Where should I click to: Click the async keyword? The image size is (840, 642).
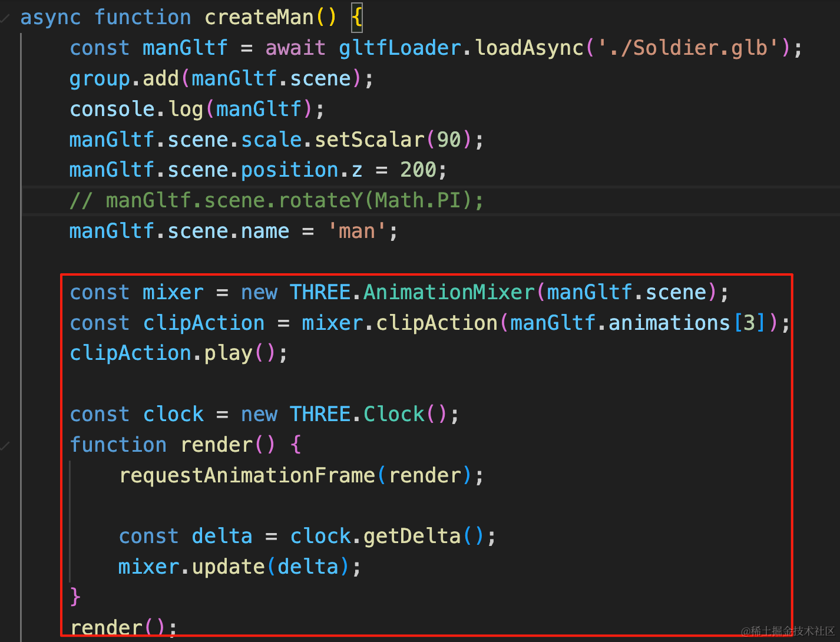(50, 18)
